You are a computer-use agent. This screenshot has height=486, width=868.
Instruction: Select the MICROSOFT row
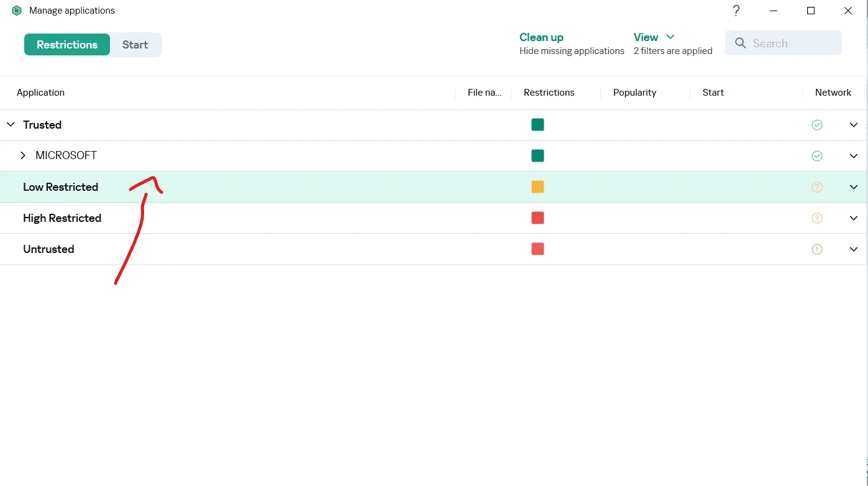click(x=434, y=156)
